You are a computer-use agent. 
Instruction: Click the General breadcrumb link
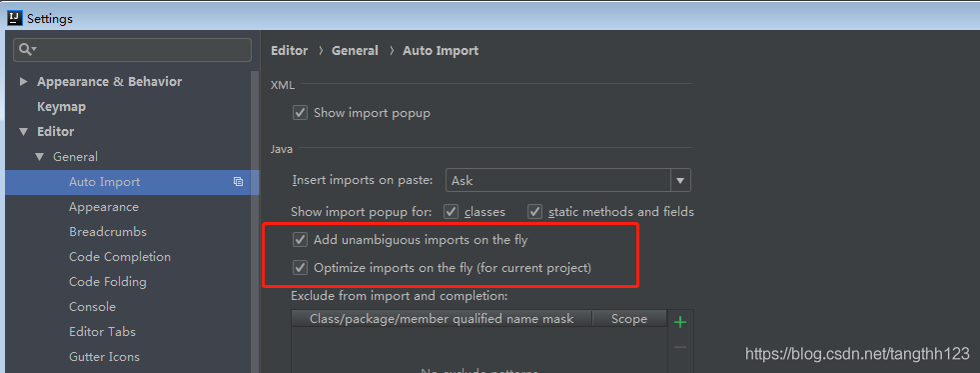pos(355,51)
